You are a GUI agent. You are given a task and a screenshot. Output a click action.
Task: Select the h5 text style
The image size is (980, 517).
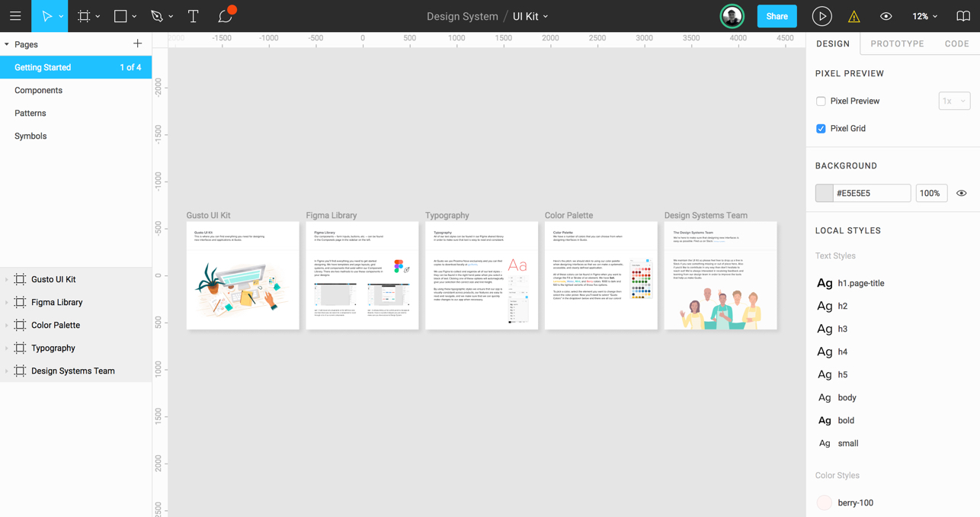pyautogui.click(x=842, y=374)
